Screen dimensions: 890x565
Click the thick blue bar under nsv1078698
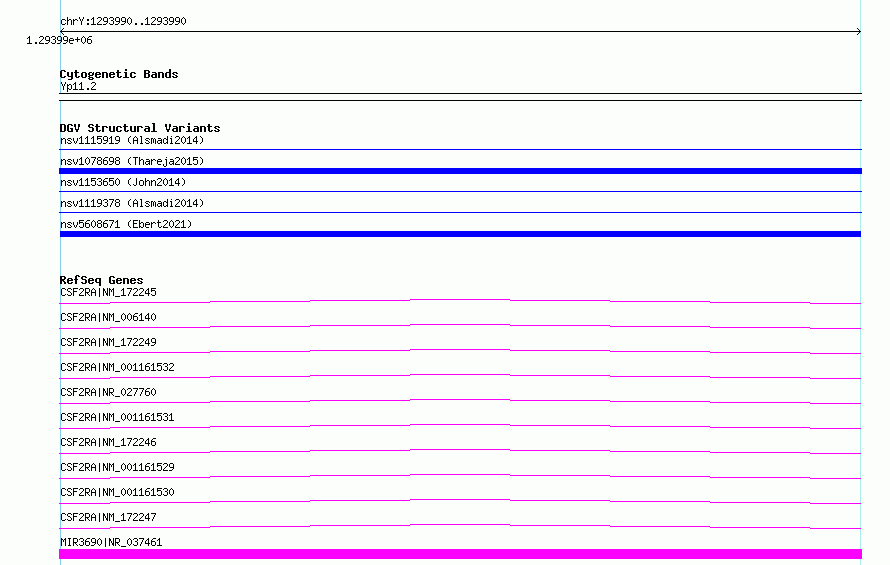pos(460,171)
